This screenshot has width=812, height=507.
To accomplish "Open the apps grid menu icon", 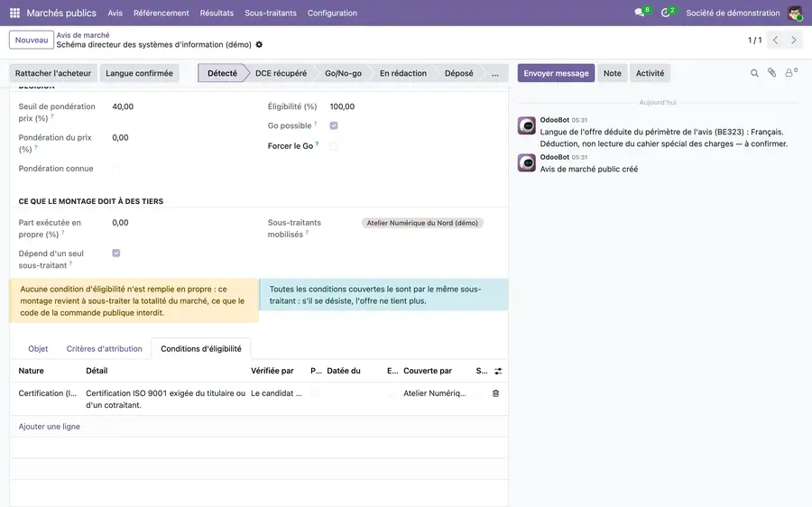I will 14,13.
